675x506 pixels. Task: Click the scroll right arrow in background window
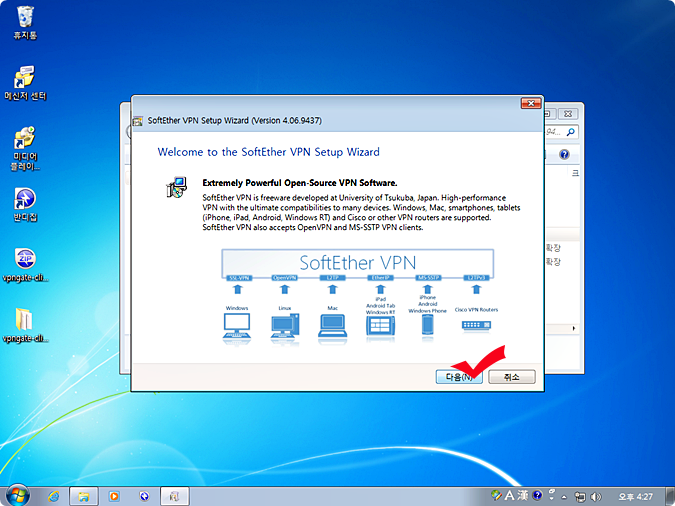[x=574, y=329]
